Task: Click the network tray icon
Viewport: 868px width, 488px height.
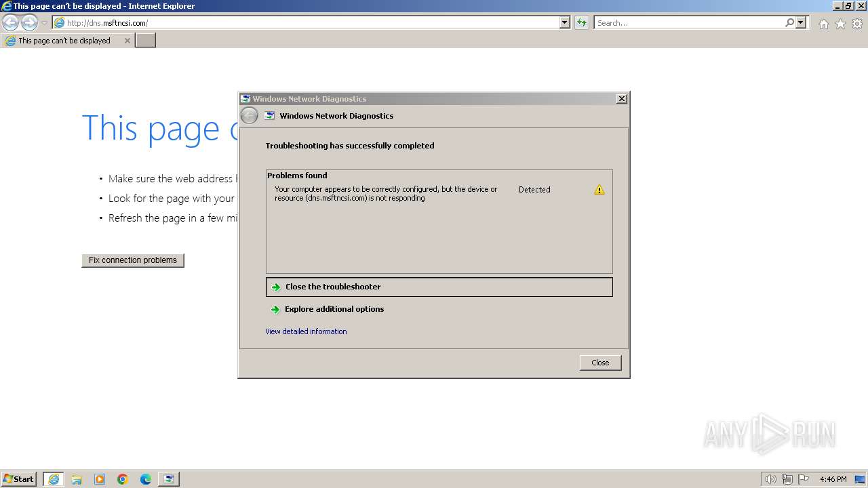Action: [x=787, y=479]
